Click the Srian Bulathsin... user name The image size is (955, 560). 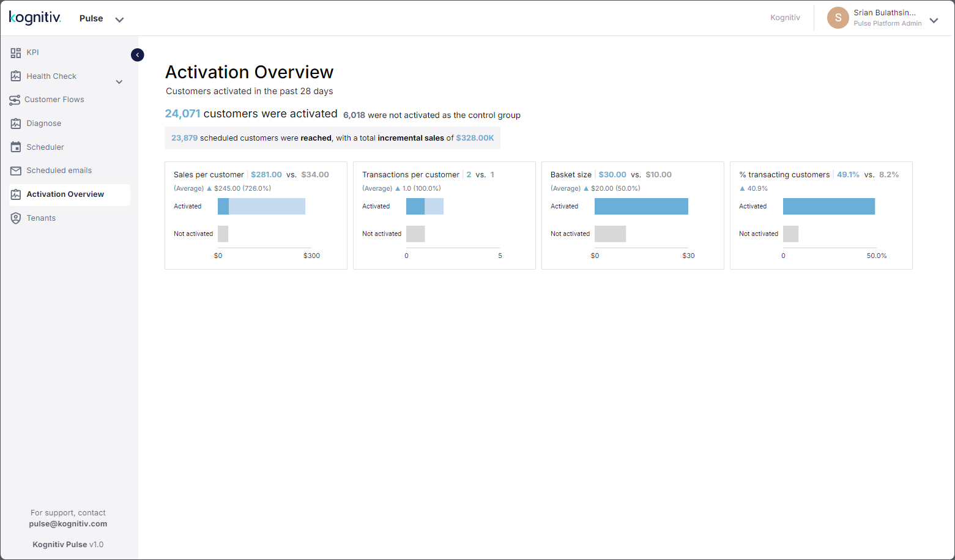click(x=885, y=13)
